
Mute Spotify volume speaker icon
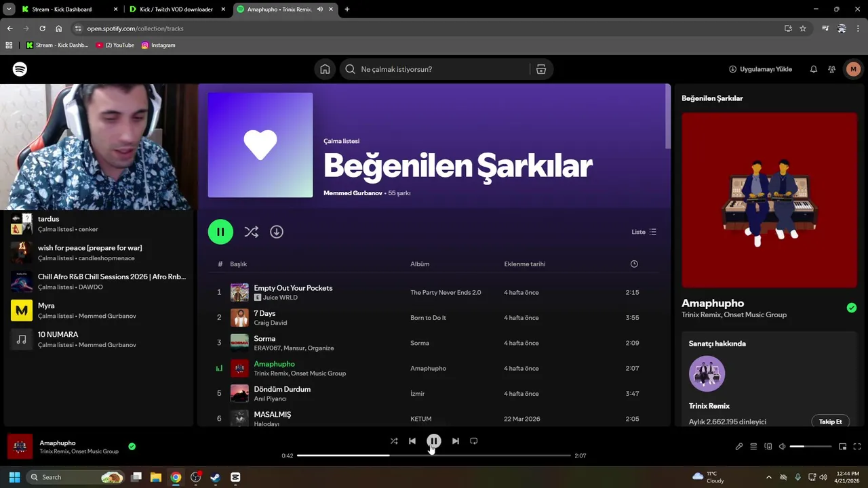782,447
